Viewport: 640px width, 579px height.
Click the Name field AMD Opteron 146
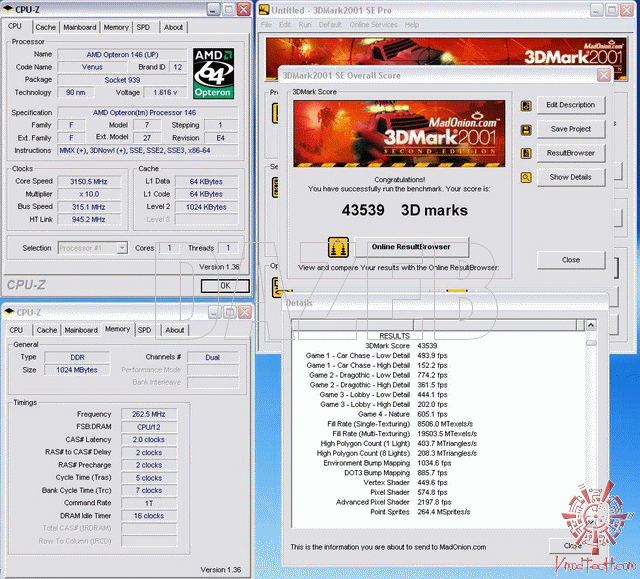[x=122, y=55]
